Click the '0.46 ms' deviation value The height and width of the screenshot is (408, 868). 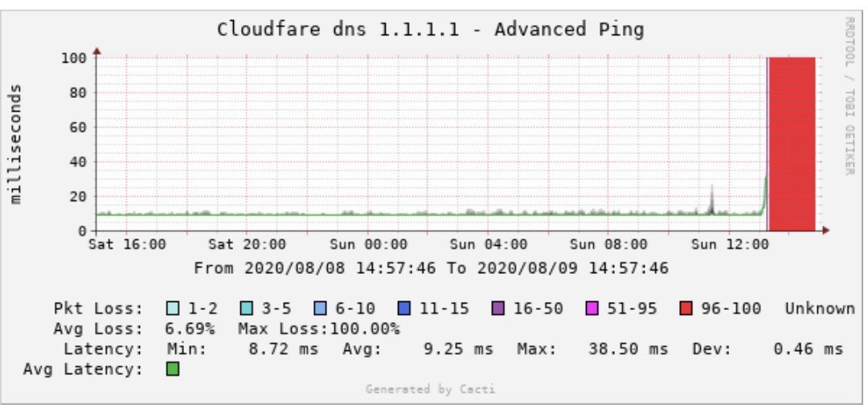[809, 349]
